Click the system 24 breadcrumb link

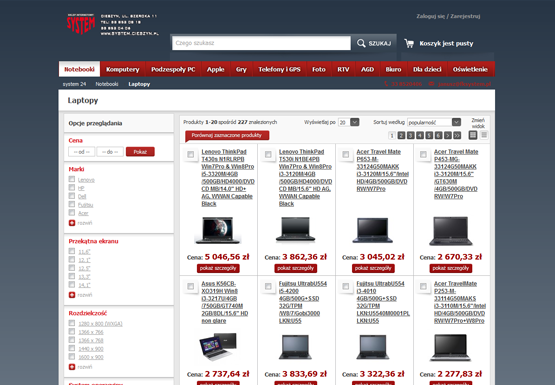pos(74,84)
